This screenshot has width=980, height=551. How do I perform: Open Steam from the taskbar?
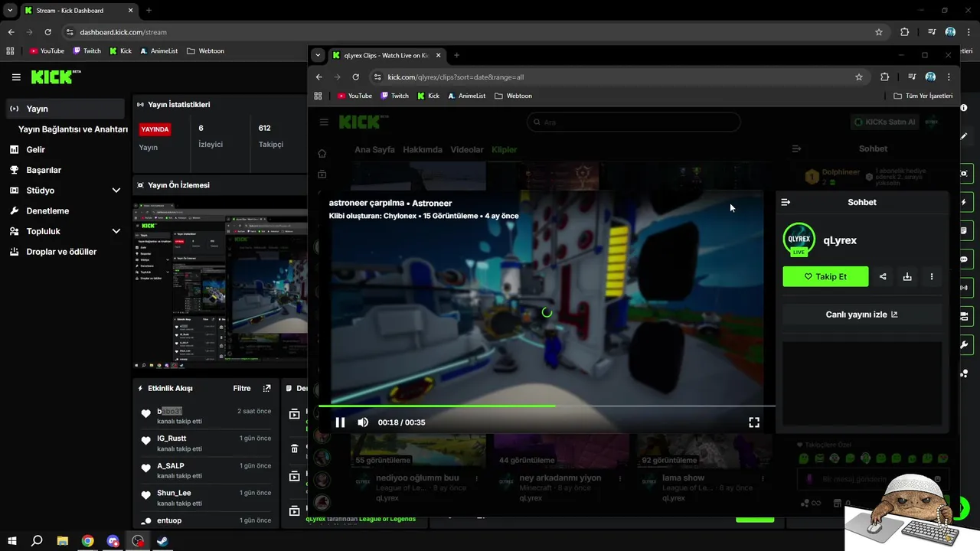click(163, 541)
